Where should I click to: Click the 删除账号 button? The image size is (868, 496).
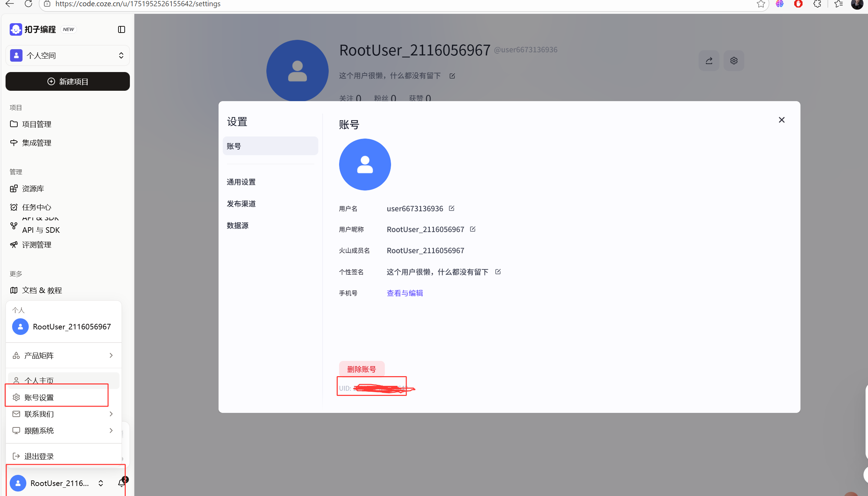pyautogui.click(x=362, y=369)
